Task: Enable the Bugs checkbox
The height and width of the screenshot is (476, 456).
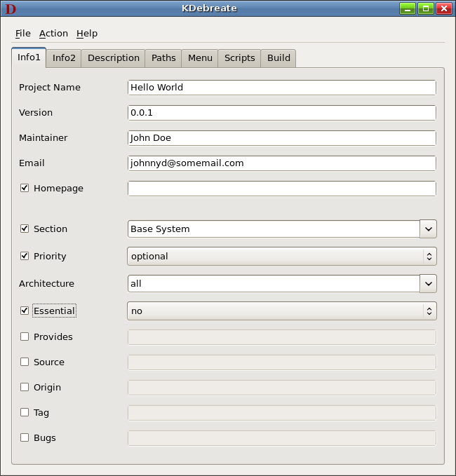Action: click(25, 437)
